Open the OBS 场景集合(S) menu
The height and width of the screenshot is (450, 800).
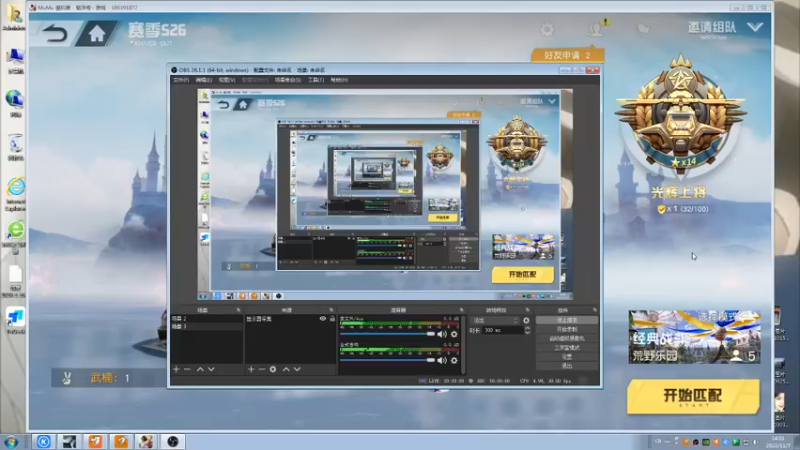coord(288,80)
